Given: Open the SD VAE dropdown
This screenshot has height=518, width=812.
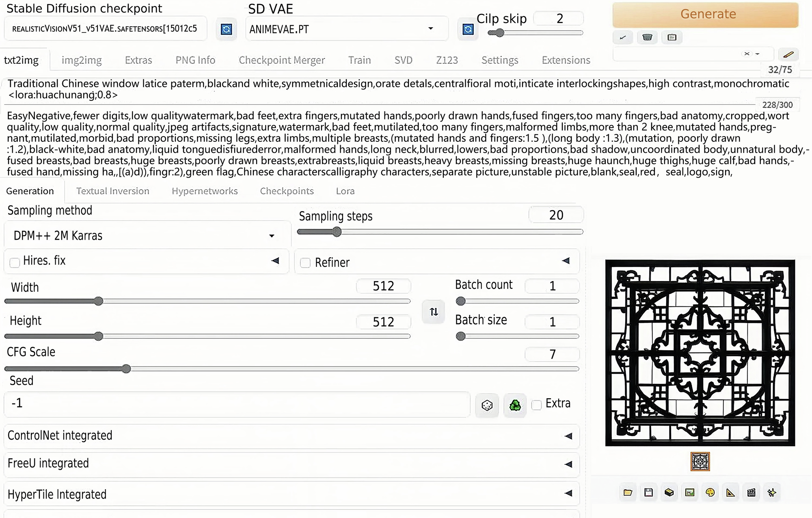Looking at the screenshot, I should pyautogui.click(x=346, y=29).
